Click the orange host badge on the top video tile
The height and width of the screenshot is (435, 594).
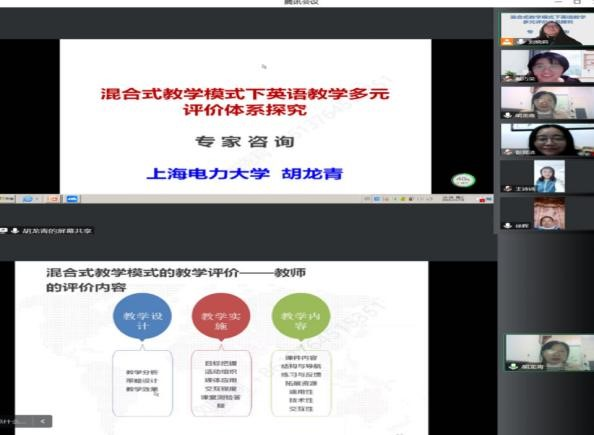(x=506, y=41)
